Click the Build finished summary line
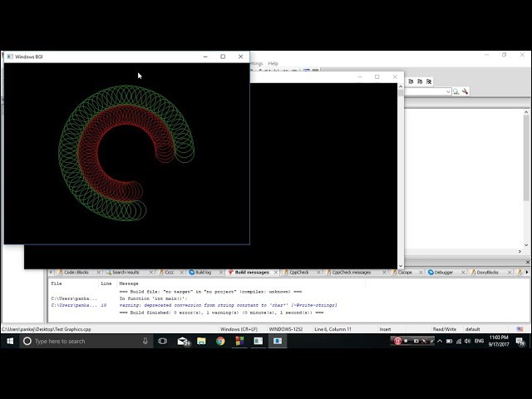The width and height of the screenshot is (532, 399). (x=221, y=313)
